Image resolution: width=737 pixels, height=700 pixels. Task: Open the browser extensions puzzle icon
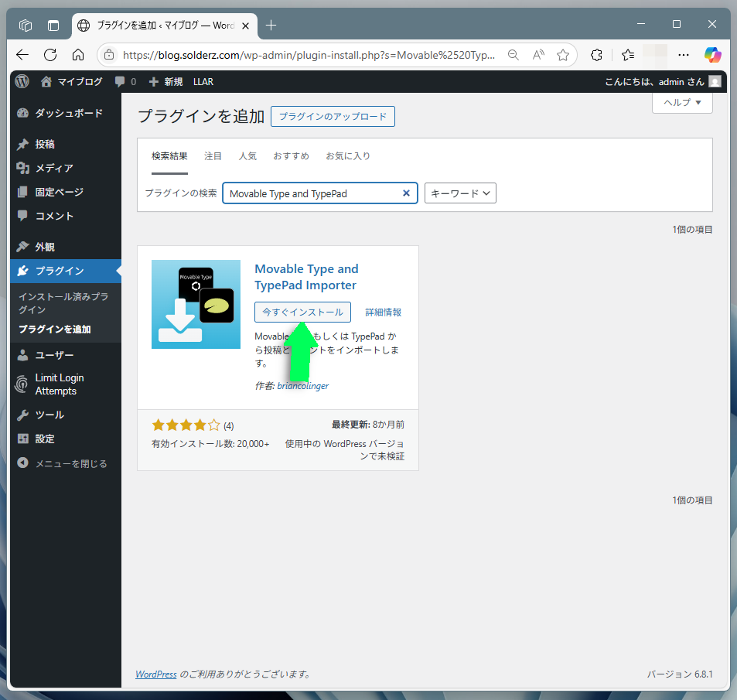(596, 55)
